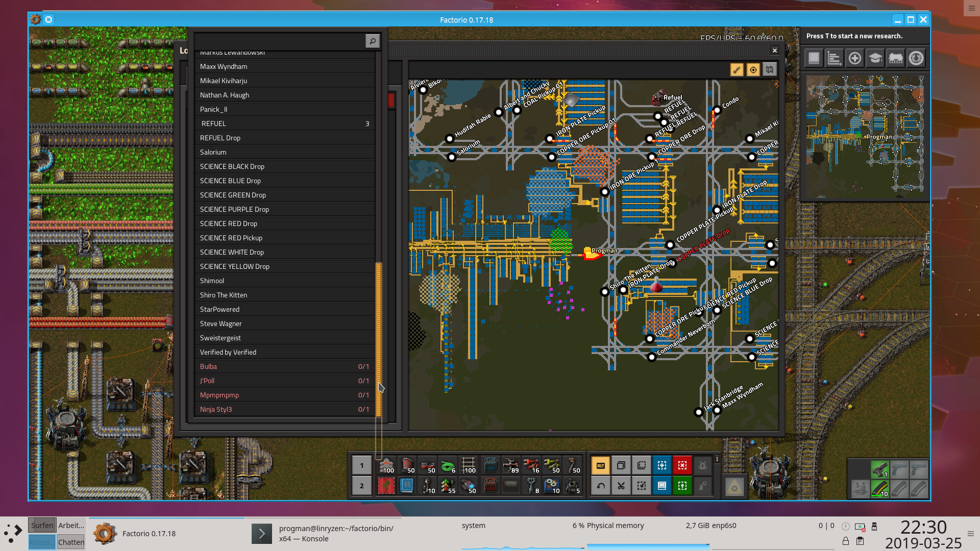Select stone brick stack of 100 in quickbar
This screenshot has height=551, width=980.
(386, 465)
